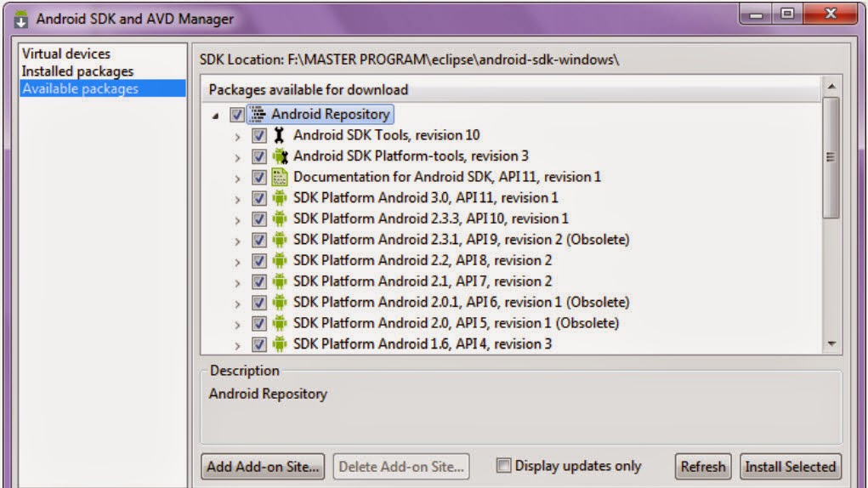Select 'SDK Platform Android 2.2, API 8' row

pos(423,260)
